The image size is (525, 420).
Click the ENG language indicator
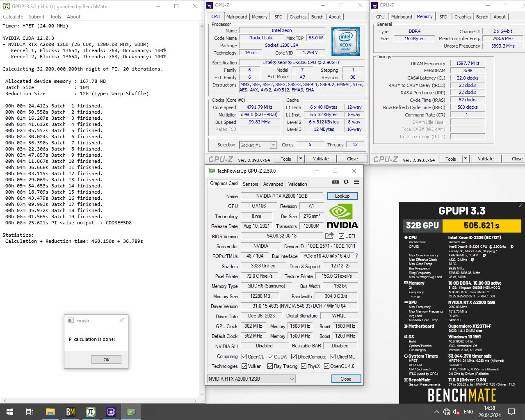[x=468, y=412]
